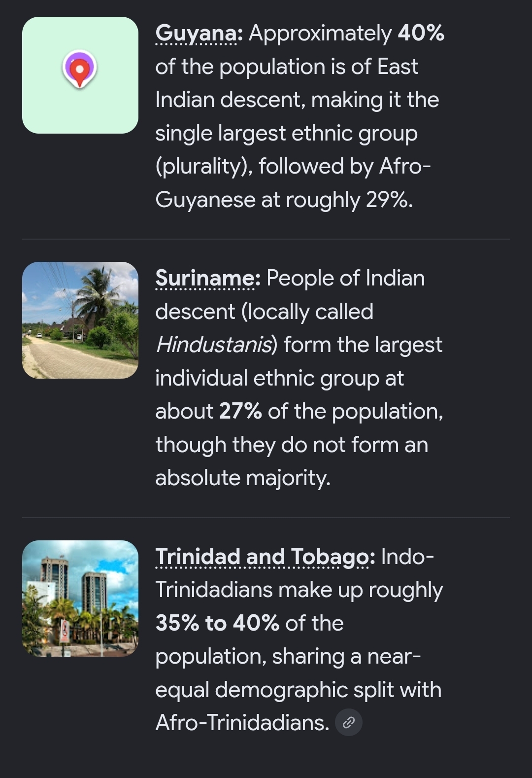Open the Suriname road photo thumbnail
The width and height of the screenshot is (532, 778).
80,320
